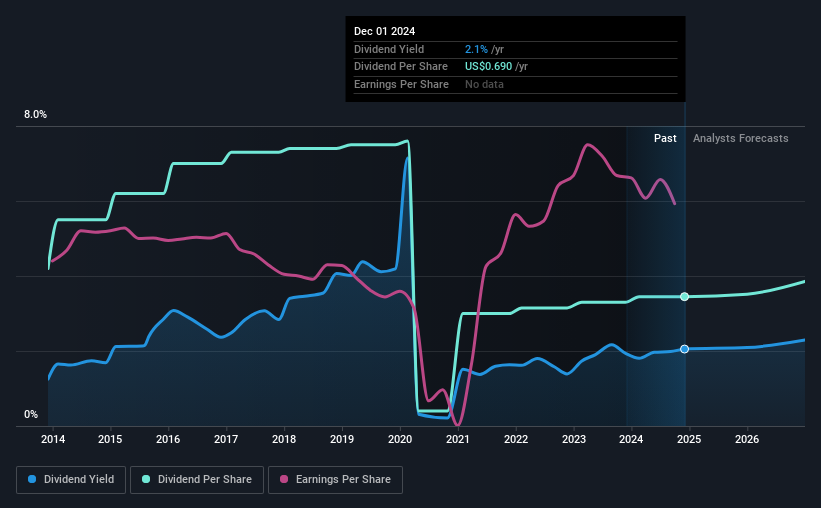Click the 2020 x-axis label

[x=400, y=439]
